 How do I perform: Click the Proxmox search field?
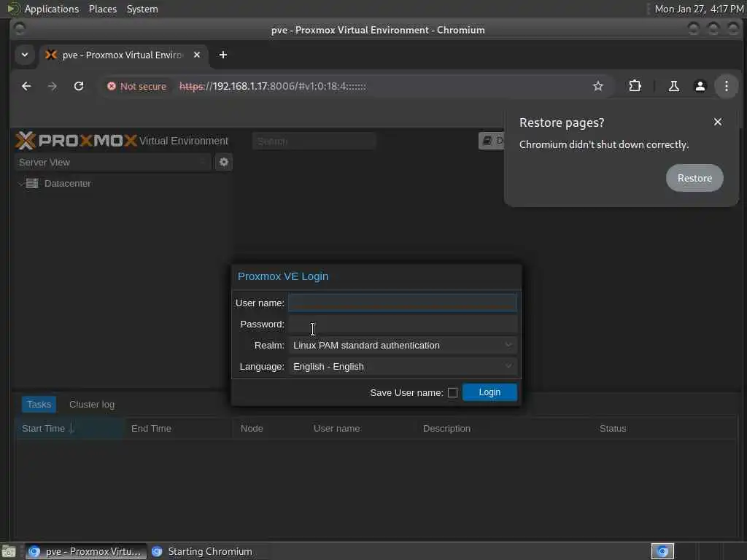(x=314, y=141)
